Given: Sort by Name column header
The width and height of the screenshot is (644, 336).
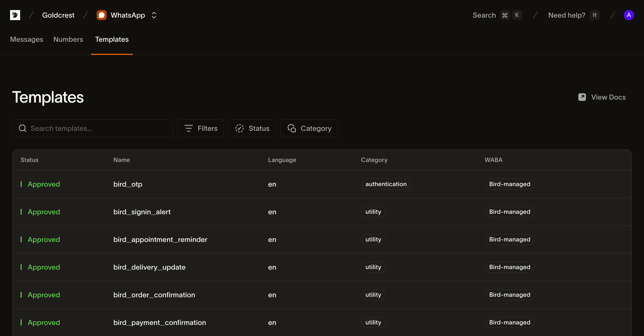Looking at the screenshot, I should (122, 160).
